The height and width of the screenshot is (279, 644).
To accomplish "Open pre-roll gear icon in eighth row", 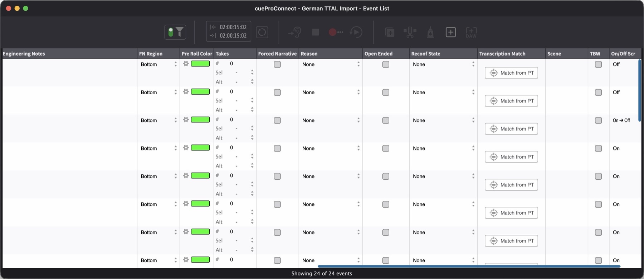I will point(186,260).
